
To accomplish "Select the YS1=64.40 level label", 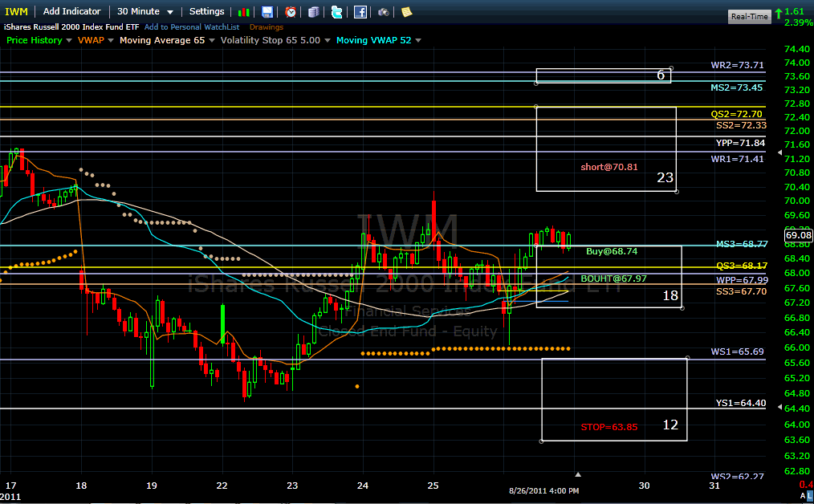I will (x=741, y=404).
